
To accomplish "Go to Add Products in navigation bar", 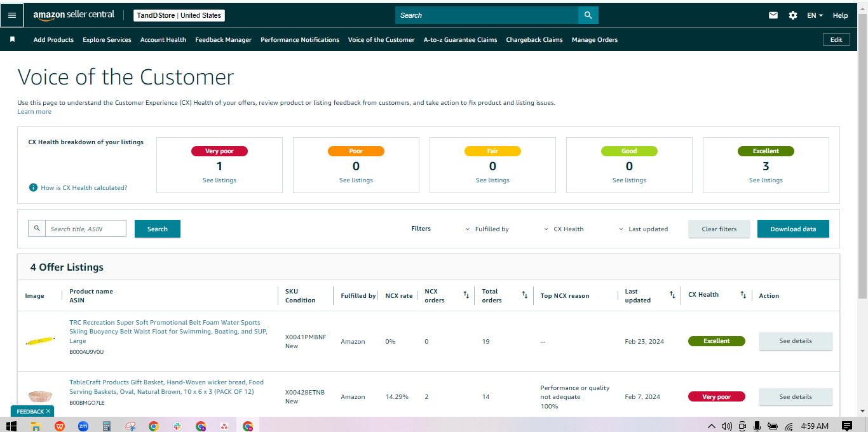I will [x=53, y=39].
